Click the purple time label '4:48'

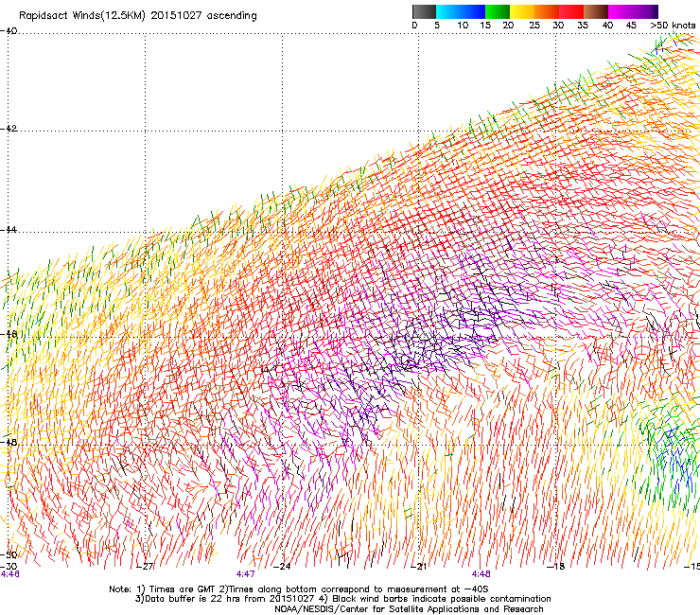pos(481,574)
